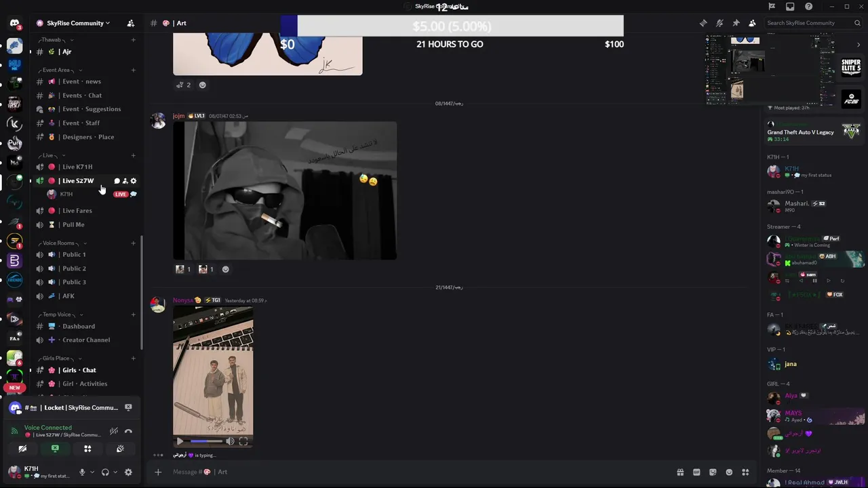Click invite people icon beside server name
The height and width of the screenshot is (488, 868).
(130, 23)
